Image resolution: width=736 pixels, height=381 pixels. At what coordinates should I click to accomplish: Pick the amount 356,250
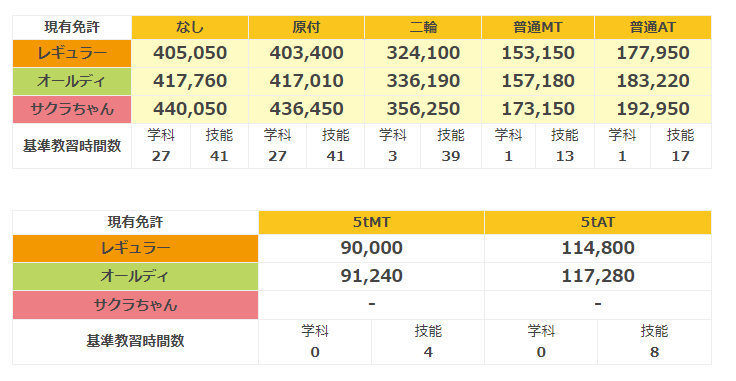coord(423,109)
